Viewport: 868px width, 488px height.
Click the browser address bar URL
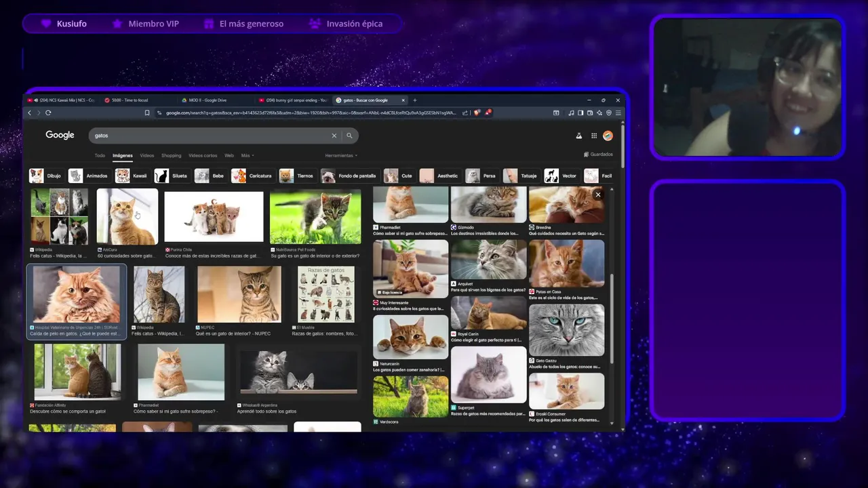[311, 113]
